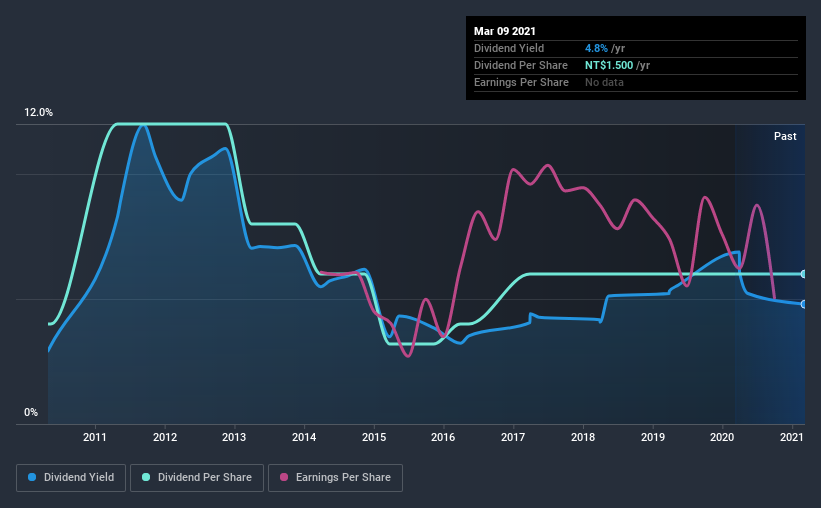Click the Dividend Per Share endpoint marker

tap(804, 274)
